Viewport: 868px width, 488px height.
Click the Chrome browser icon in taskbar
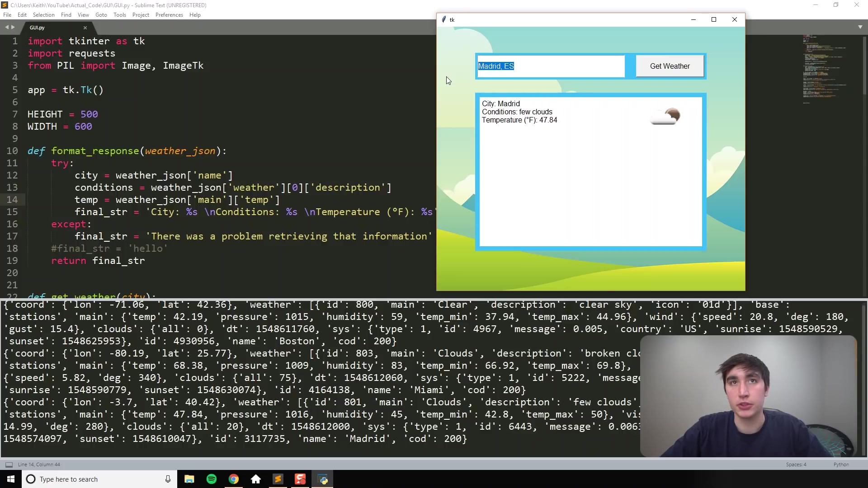tap(233, 479)
